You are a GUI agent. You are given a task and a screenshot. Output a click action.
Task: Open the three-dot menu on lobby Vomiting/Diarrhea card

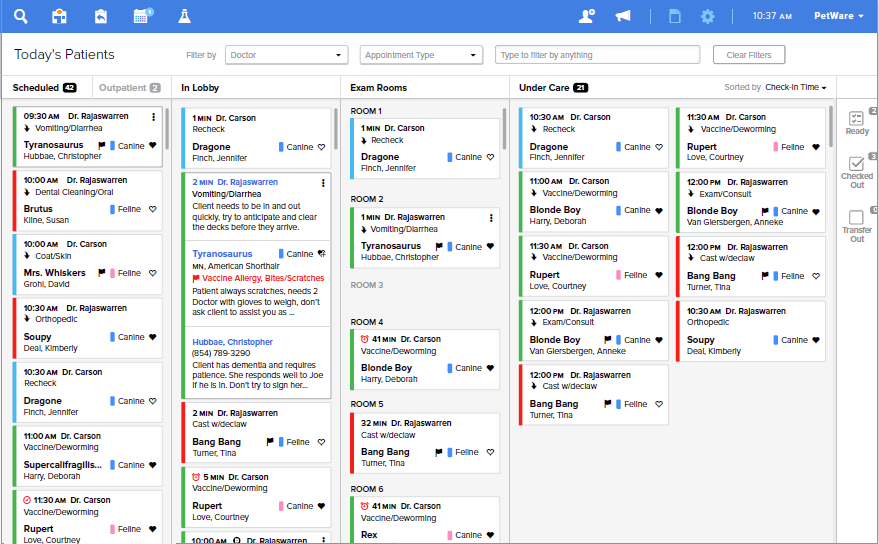click(323, 183)
